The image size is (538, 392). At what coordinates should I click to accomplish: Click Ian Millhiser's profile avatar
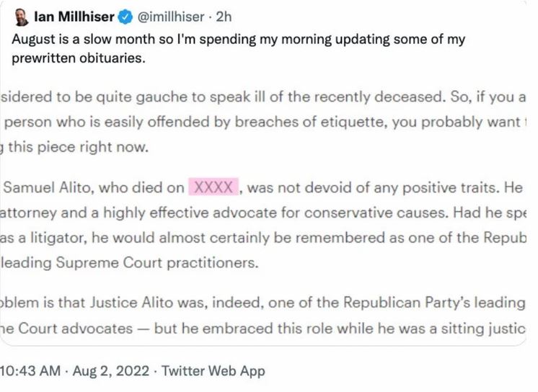[x=22, y=14]
